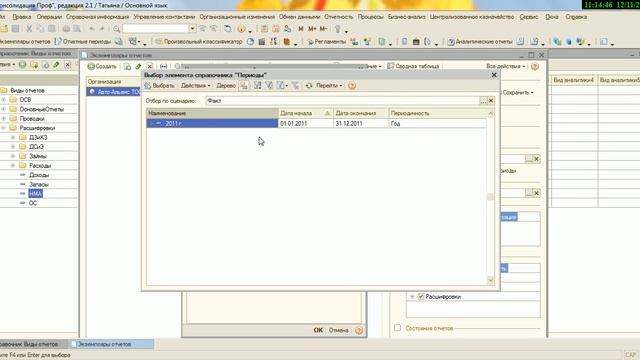640x360 pixels.
Task: Toggle the Состояния отчетов checkbox
Action: tap(398, 328)
